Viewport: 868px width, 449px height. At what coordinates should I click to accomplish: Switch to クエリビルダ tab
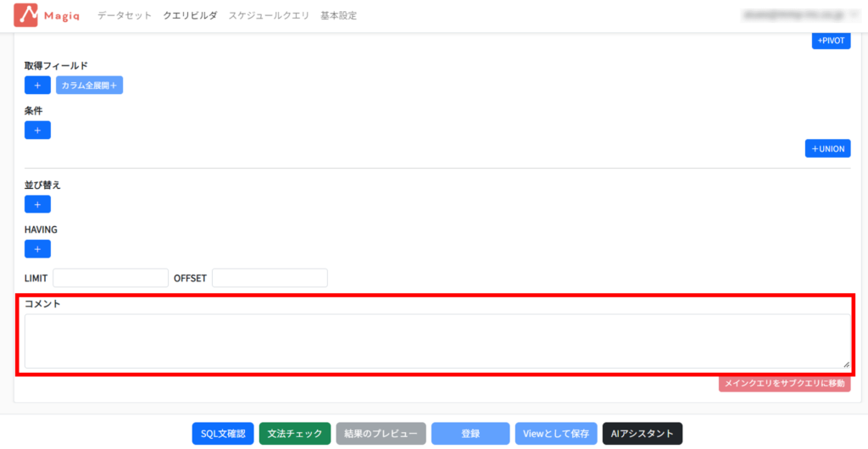[190, 16]
